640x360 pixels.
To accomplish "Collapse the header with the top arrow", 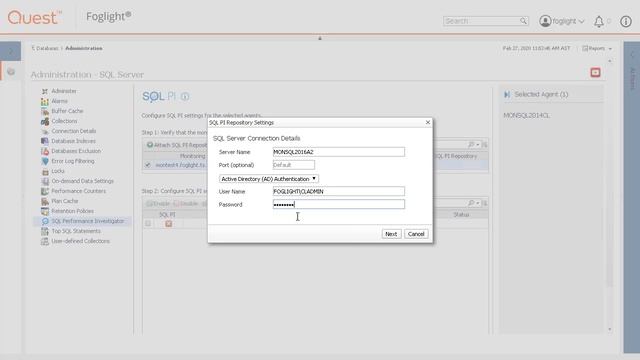I will pyautogui.click(x=320, y=38).
